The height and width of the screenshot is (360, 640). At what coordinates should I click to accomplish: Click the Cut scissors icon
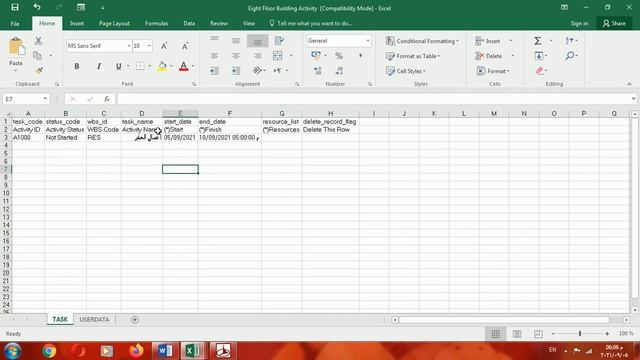coord(38,41)
